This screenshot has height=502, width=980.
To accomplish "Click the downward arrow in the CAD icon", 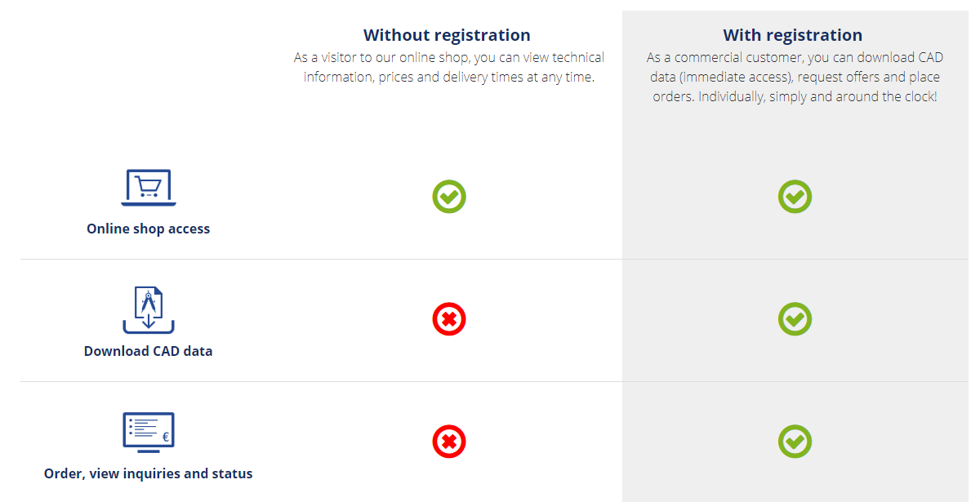I will [149, 322].
